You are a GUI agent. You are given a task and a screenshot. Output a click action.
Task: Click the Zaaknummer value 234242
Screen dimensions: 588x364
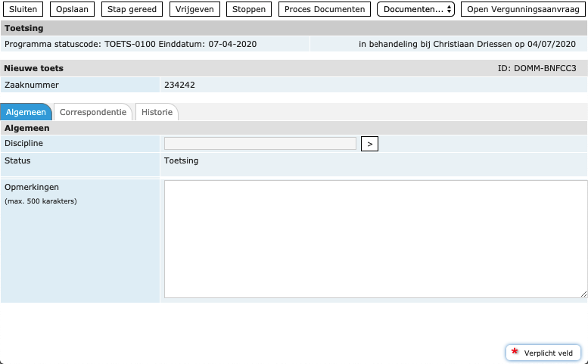coord(179,85)
